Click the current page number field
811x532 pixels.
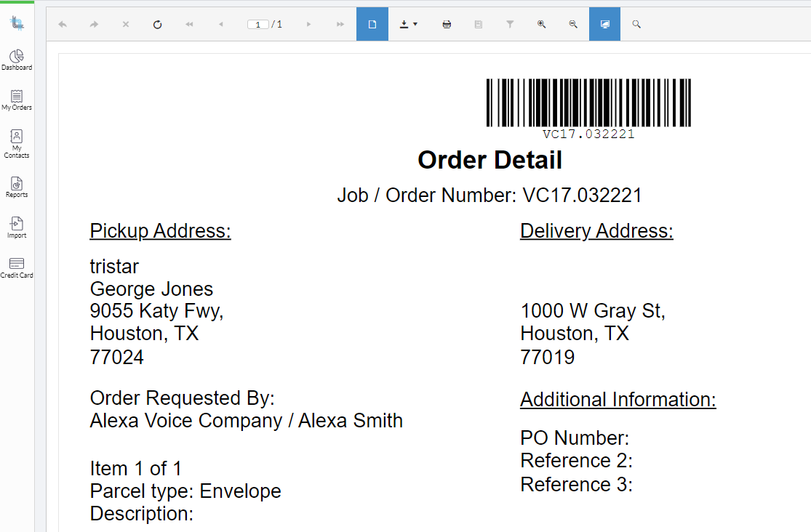coord(257,24)
